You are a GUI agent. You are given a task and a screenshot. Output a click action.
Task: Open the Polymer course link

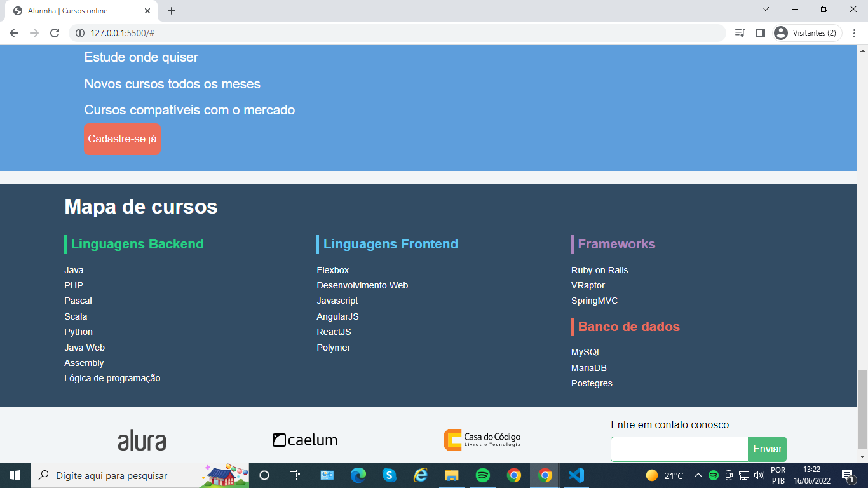tap(334, 348)
